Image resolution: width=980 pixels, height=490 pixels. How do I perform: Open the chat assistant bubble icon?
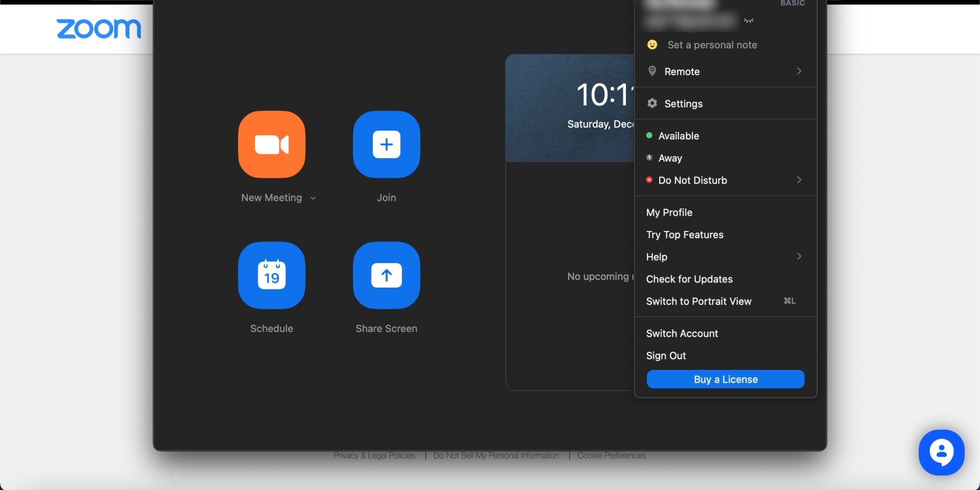tap(941, 452)
